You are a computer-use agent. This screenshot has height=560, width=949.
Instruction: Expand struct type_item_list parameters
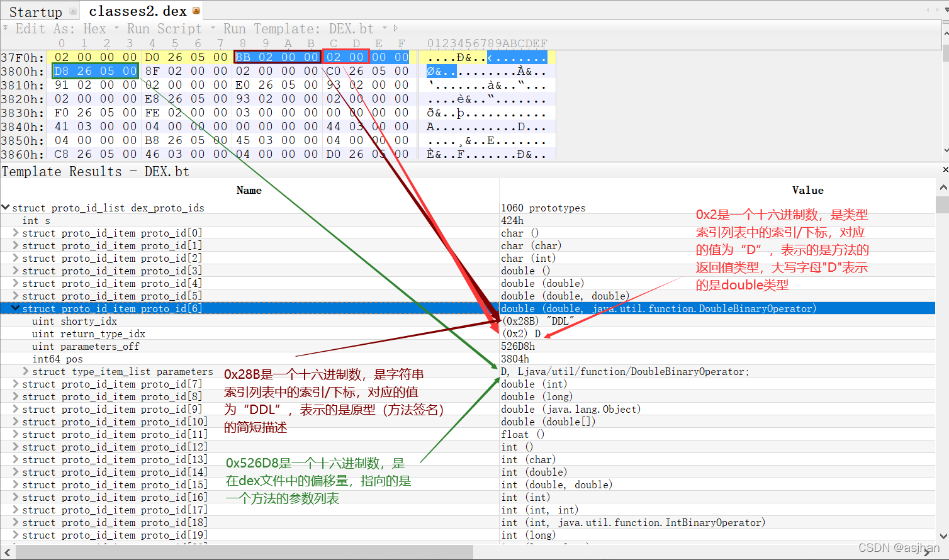point(26,371)
